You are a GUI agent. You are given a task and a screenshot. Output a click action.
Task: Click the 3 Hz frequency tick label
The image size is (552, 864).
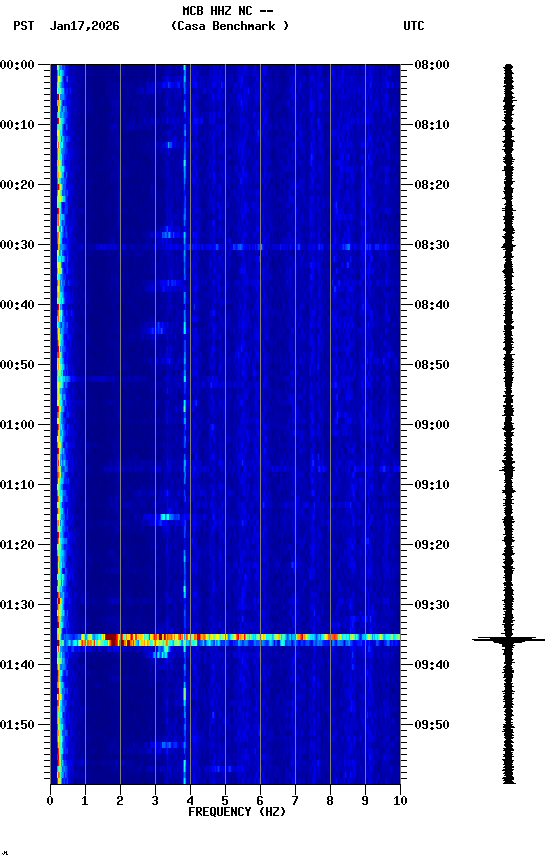point(155,801)
